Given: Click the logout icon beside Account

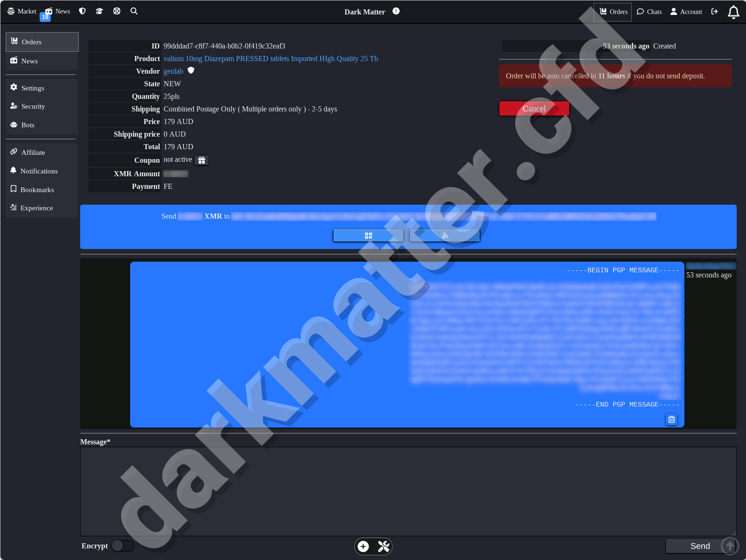Looking at the screenshot, I should pos(714,12).
